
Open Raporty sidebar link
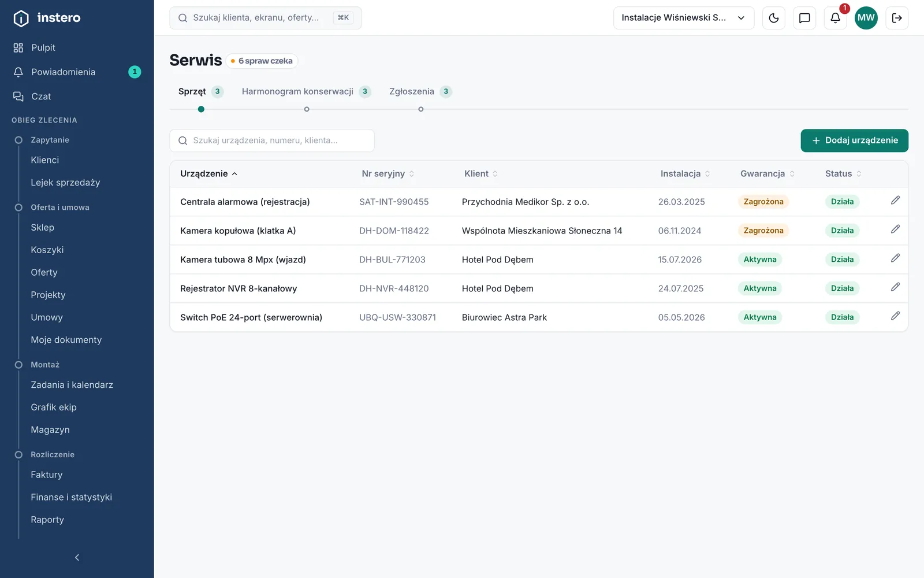47,520
